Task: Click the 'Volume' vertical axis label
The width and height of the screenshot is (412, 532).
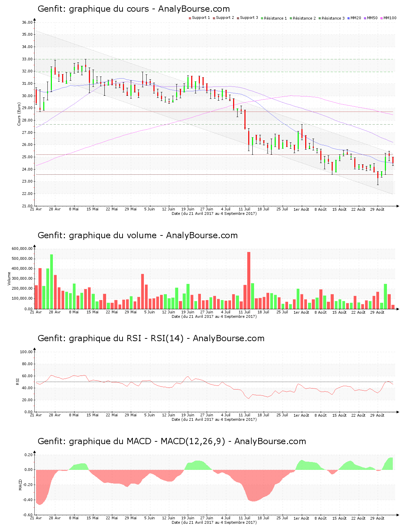Action: click(x=9, y=279)
